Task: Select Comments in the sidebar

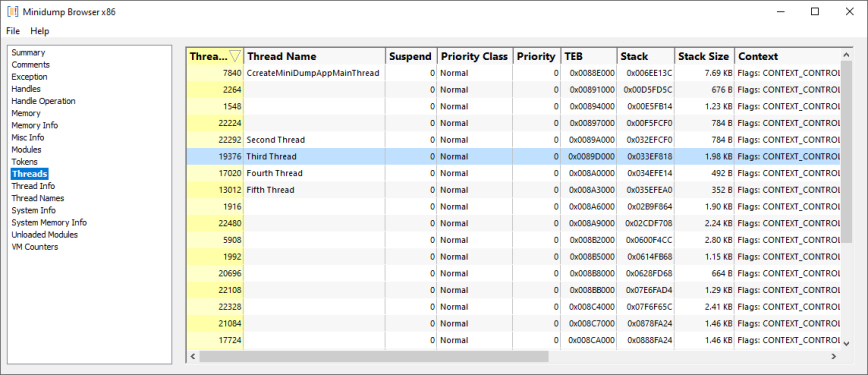Action: 30,65
